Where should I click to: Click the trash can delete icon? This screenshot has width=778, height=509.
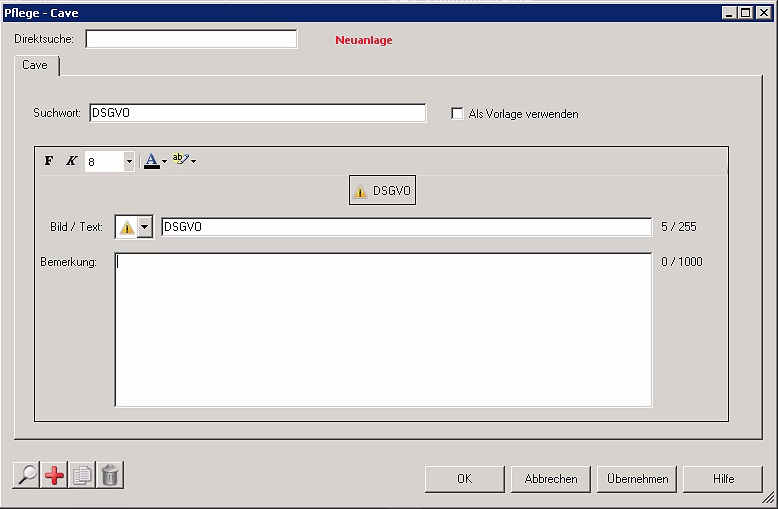[x=110, y=475]
